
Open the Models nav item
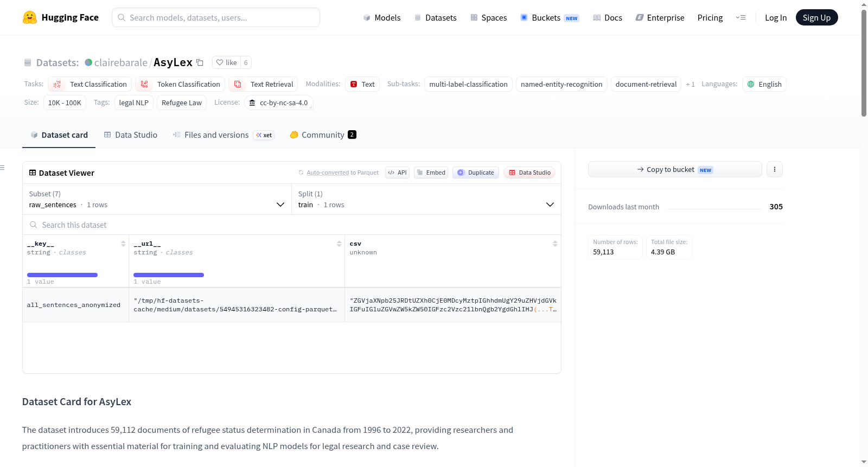(382, 17)
